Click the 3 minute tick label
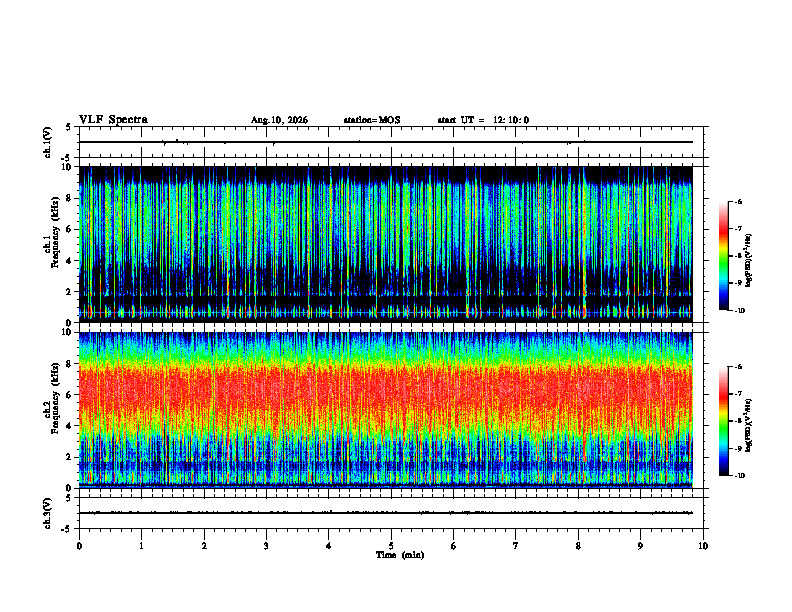Viewport: 792px width, 612px height. 266,546
